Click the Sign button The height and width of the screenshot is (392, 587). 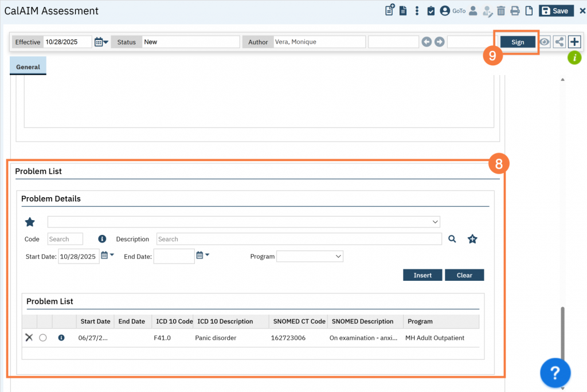tap(518, 42)
